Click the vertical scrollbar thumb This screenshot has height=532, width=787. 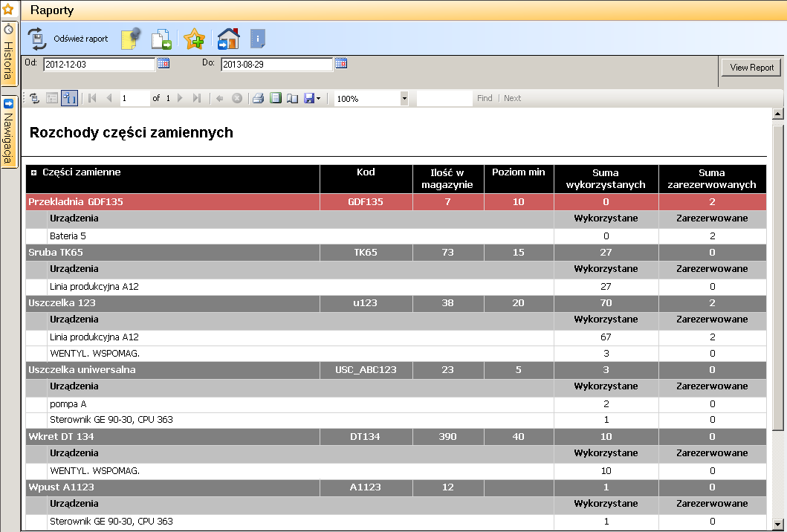(x=778, y=278)
